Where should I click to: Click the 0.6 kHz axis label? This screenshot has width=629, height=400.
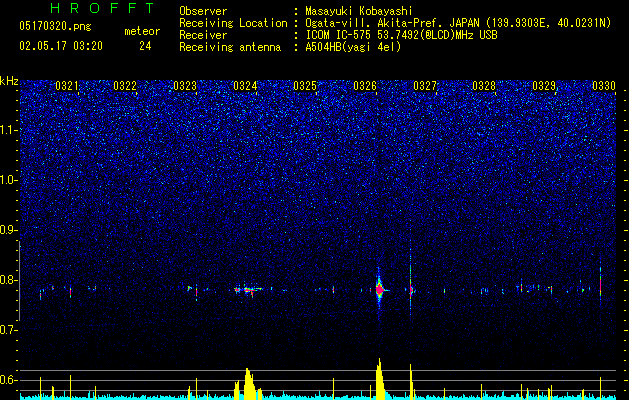tap(8, 380)
